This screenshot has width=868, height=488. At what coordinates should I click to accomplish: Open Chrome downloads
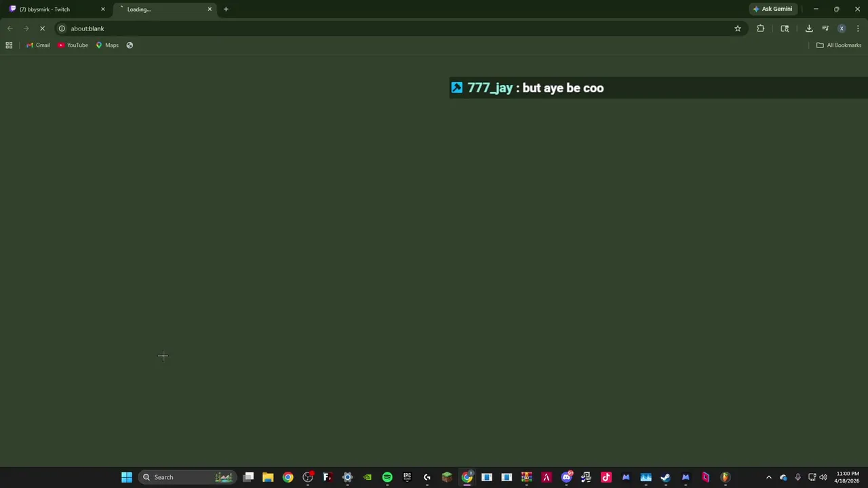click(x=809, y=28)
